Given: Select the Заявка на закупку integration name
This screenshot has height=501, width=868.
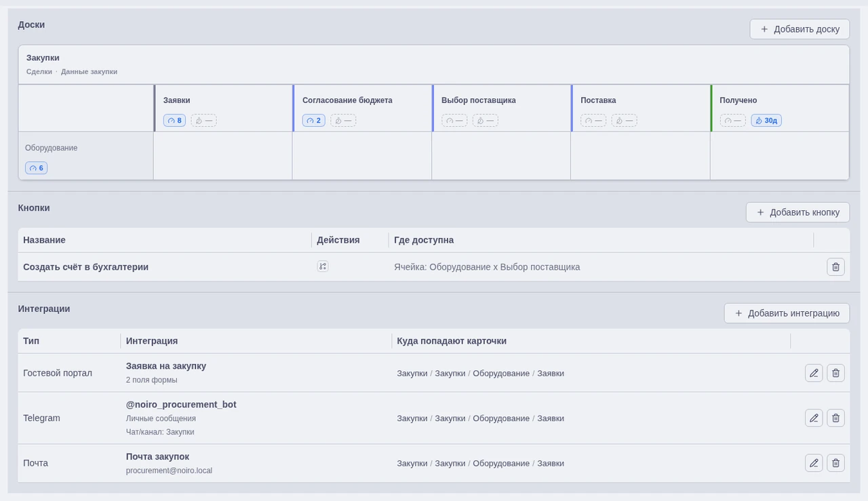Looking at the screenshot, I should [x=166, y=366].
